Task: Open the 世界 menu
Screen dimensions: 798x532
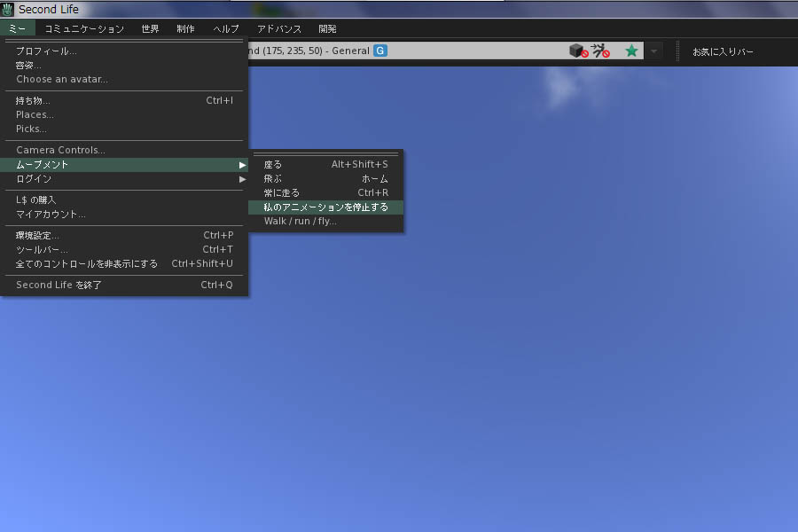Action: (x=150, y=29)
